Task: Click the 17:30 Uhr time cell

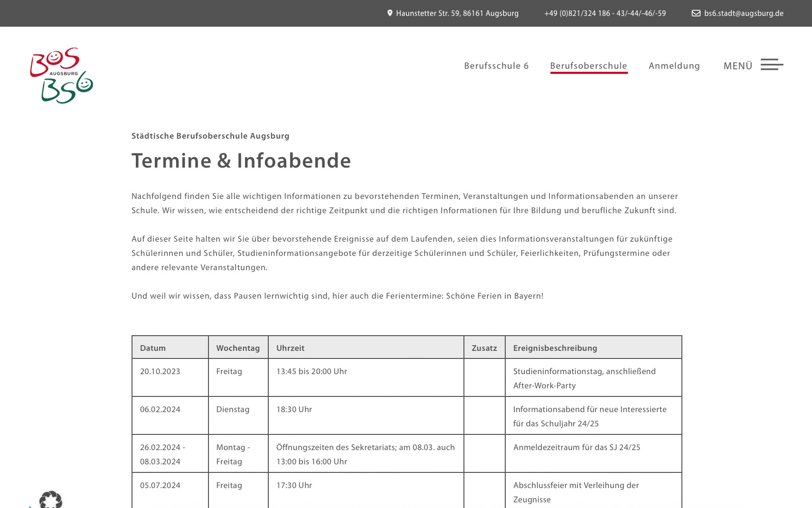Action: pos(366,490)
